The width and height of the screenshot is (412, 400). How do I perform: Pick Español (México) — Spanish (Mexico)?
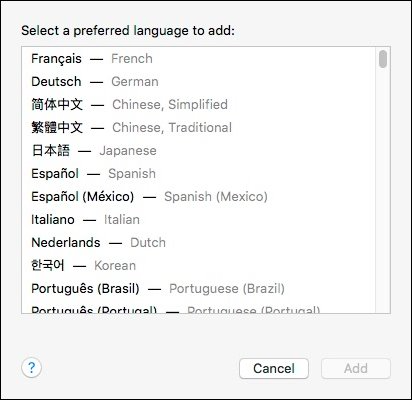click(199, 197)
